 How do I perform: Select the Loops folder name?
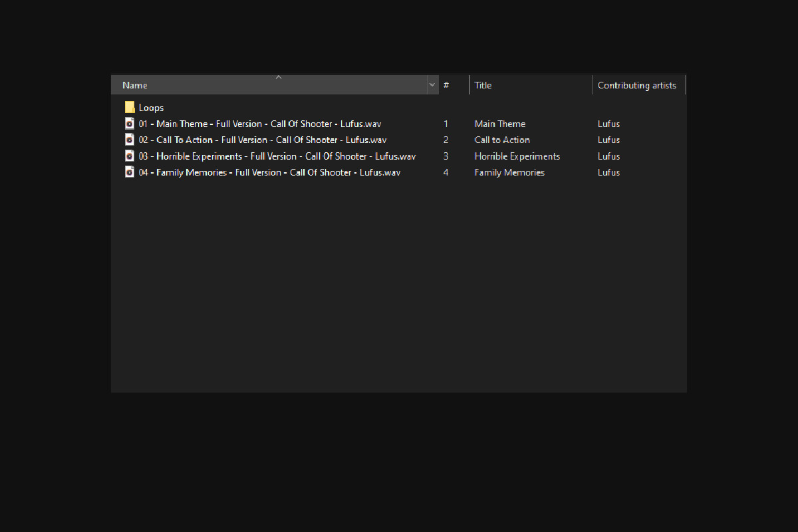[x=151, y=108]
